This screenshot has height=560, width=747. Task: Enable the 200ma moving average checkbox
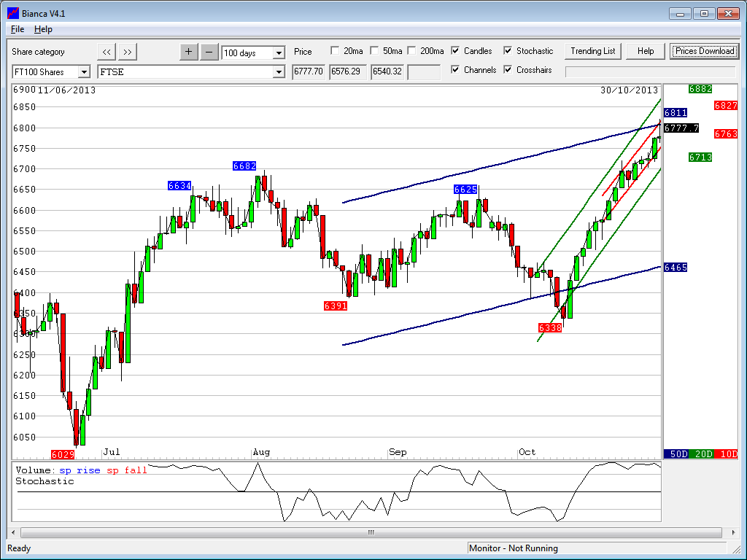[x=412, y=51]
